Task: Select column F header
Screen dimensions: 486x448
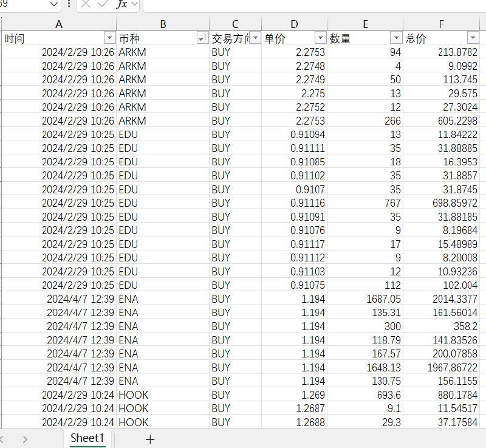Action: 442,24
